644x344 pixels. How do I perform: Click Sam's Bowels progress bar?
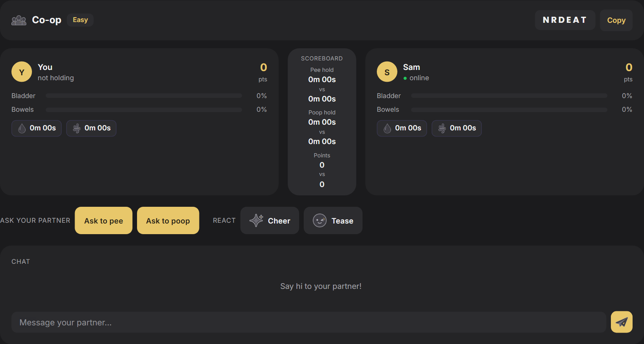coord(509,109)
